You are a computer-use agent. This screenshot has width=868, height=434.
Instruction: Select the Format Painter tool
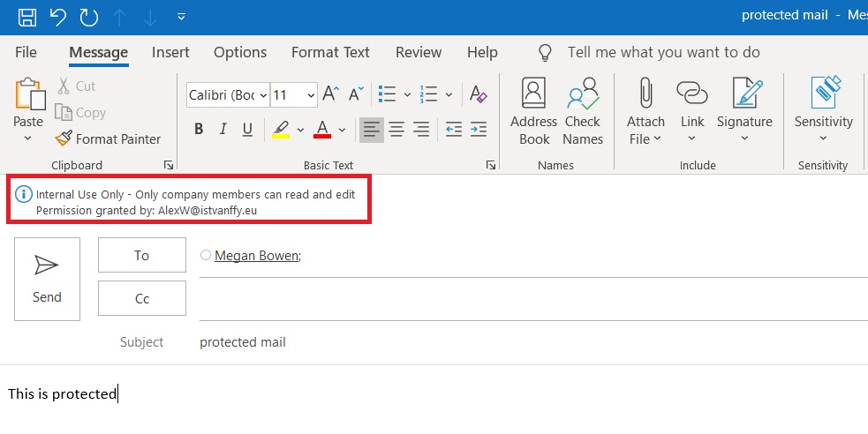[108, 138]
